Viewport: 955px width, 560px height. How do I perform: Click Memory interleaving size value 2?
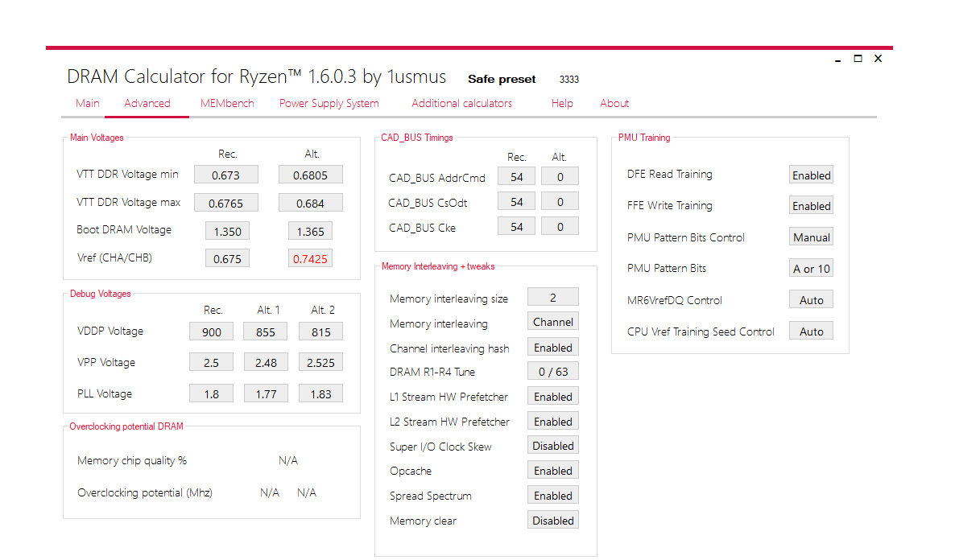point(553,297)
